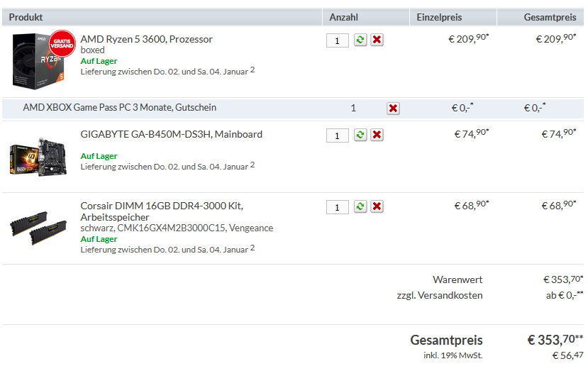Click AMD XBOX Game Pass PC 3 Monate text
The height and width of the screenshot is (371, 588).
tap(120, 108)
